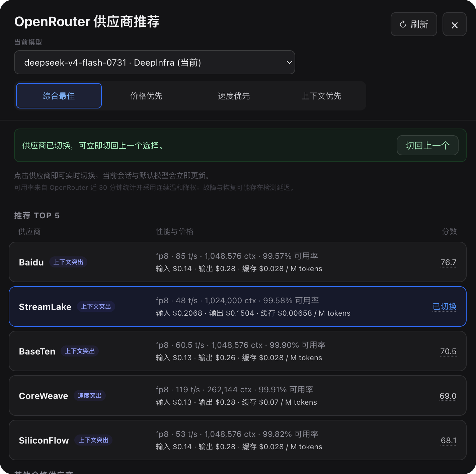
Task: Choose the CoreWeave provider name
Action: point(44,396)
